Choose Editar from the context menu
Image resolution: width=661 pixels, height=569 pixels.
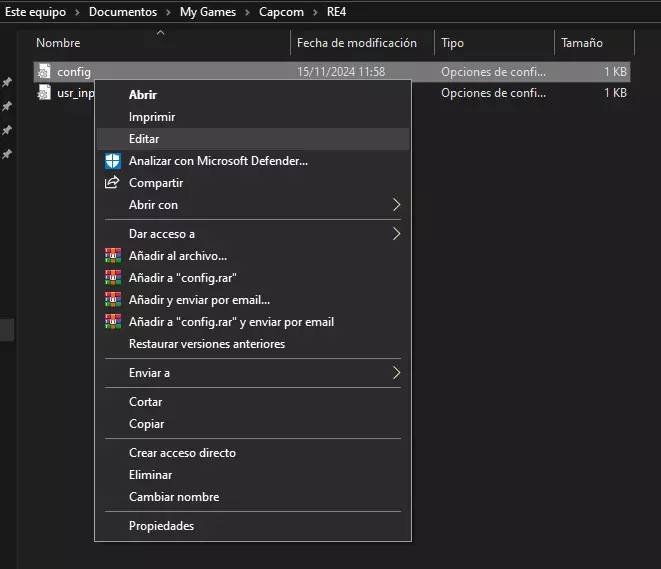pos(144,139)
